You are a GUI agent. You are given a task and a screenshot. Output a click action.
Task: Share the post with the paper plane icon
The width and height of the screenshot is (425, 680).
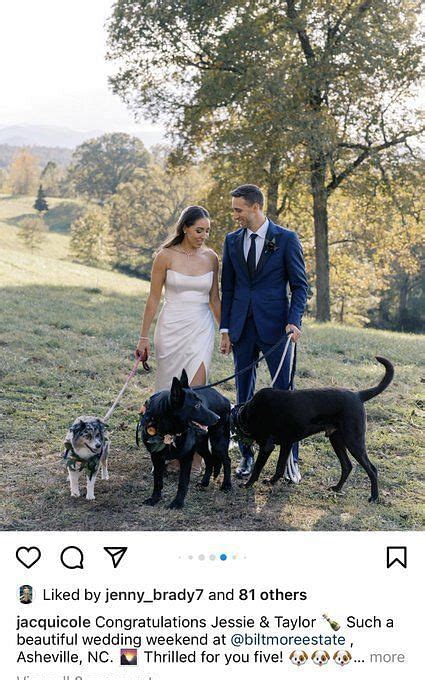point(115,557)
